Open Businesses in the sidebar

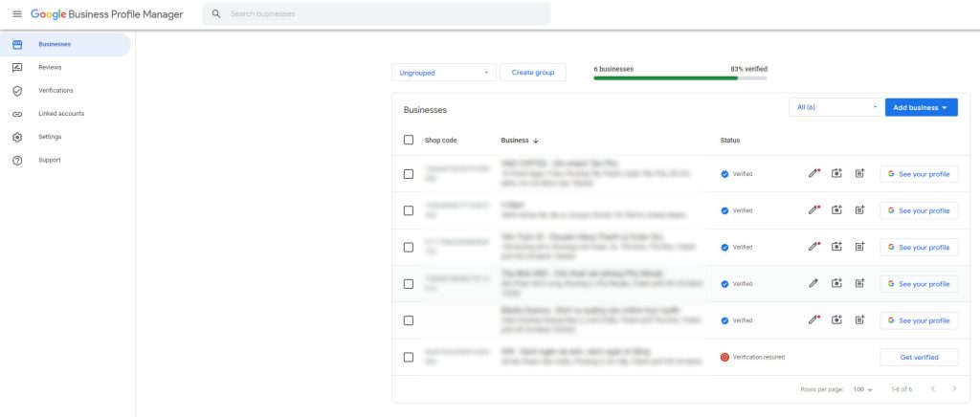(65, 44)
